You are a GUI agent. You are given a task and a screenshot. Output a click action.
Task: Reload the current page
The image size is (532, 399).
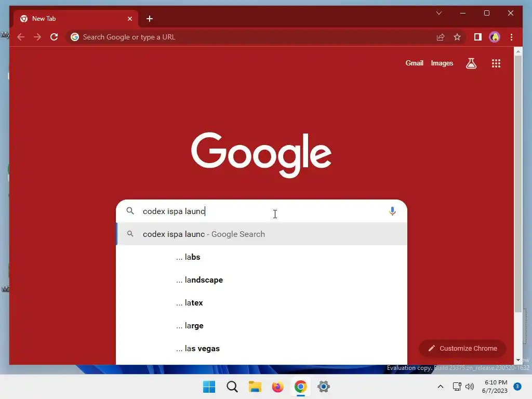click(54, 37)
